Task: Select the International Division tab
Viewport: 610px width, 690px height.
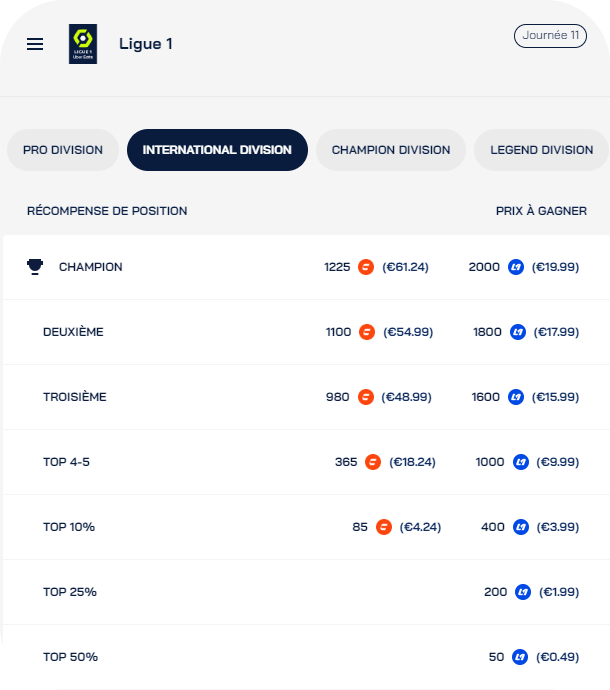Action: [217, 150]
